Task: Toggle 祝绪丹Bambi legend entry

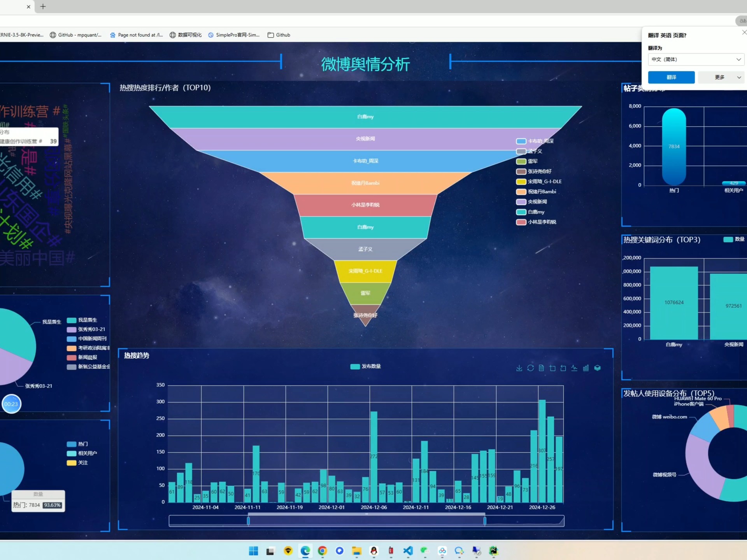Action: 536,192
